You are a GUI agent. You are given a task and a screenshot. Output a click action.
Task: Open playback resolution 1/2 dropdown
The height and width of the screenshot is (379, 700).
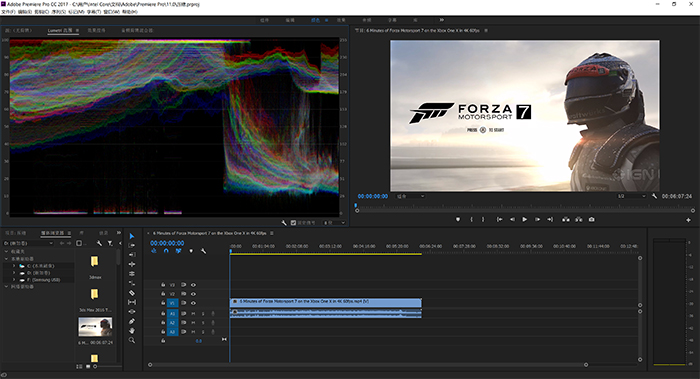pyautogui.click(x=631, y=196)
